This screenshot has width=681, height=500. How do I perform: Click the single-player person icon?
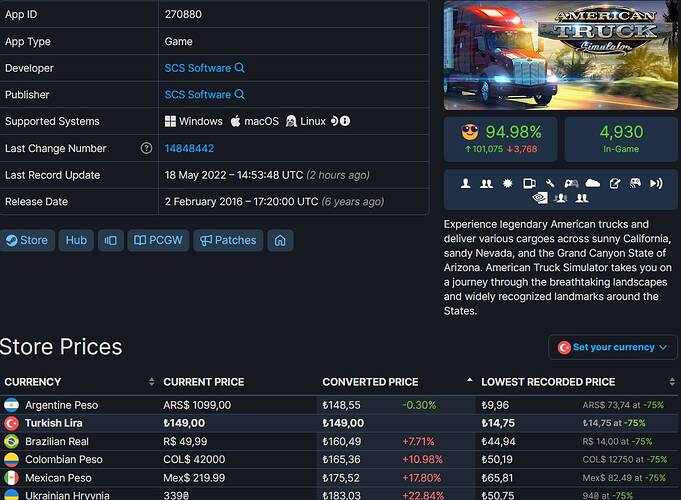coord(466,183)
